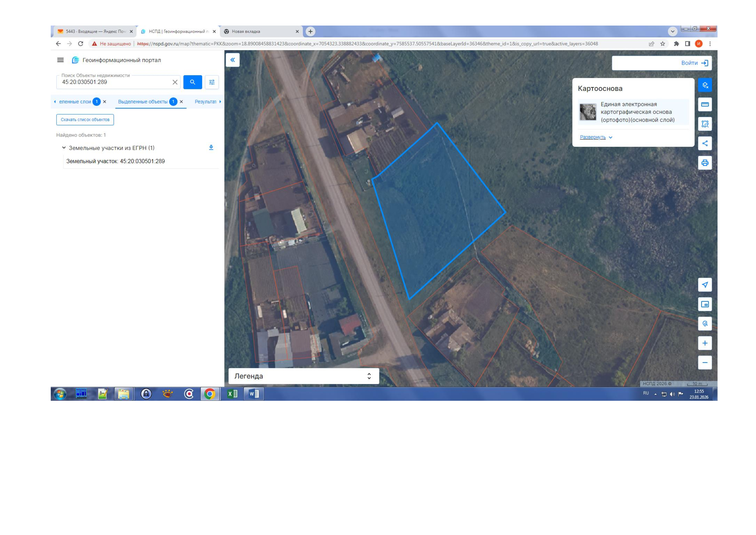This screenshot has width=756, height=535.
Task: Click the my location arrow icon
Action: point(705,285)
